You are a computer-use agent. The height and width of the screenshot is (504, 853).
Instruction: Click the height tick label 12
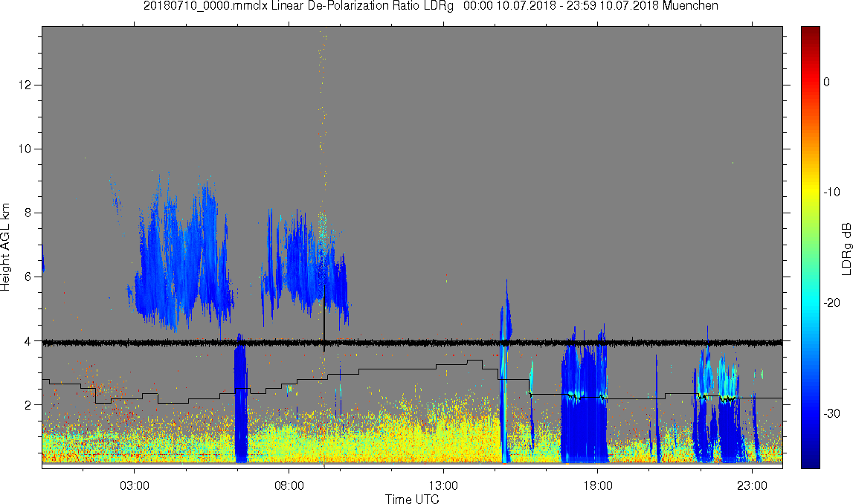click(25, 85)
